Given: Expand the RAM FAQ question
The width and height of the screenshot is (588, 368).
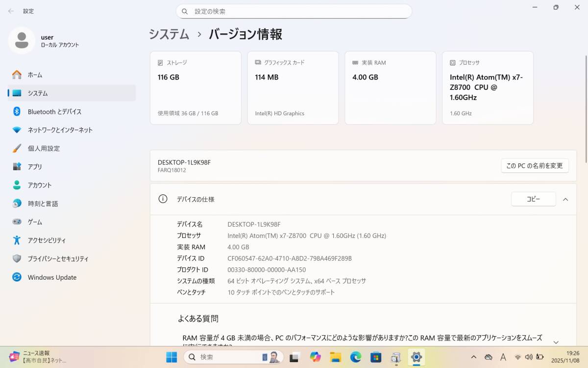Looking at the screenshot, I should coord(556,342).
